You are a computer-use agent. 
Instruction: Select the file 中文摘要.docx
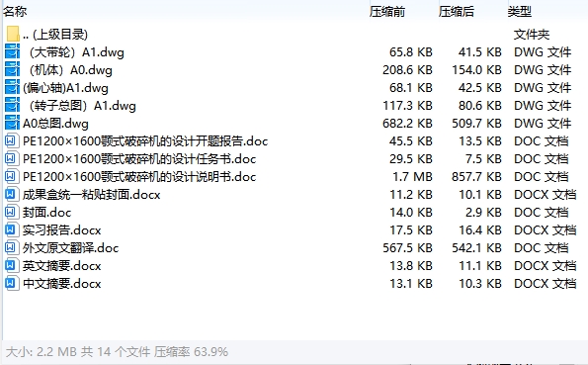click(x=61, y=284)
